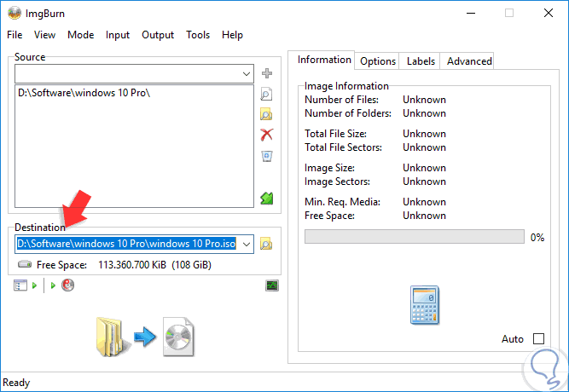
Task: Click the Number of Files Unknown value
Action: [424, 100]
